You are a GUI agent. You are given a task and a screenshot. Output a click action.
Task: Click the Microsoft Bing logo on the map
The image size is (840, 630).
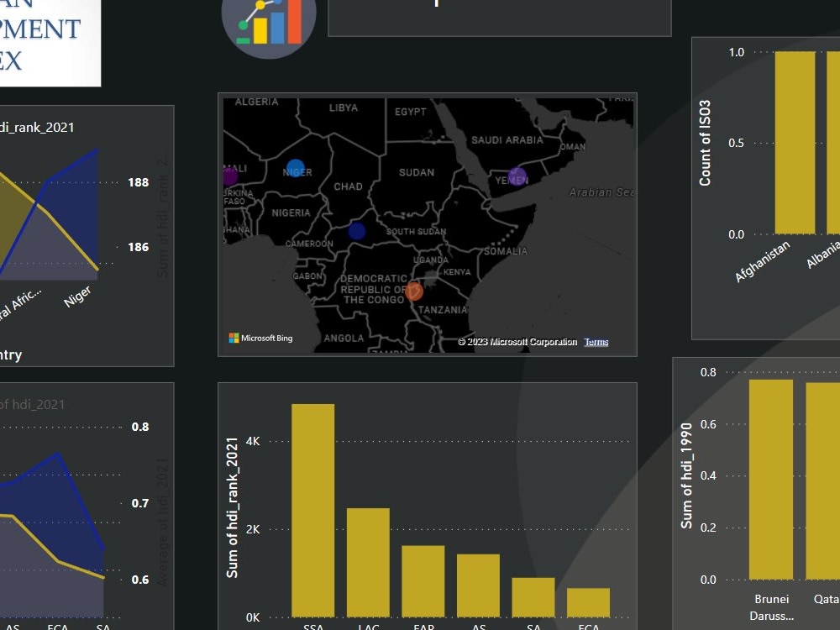[x=262, y=338]
